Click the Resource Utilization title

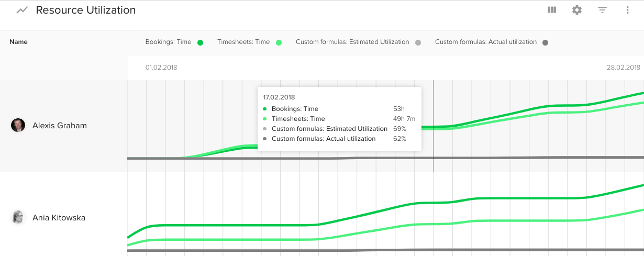86,10
